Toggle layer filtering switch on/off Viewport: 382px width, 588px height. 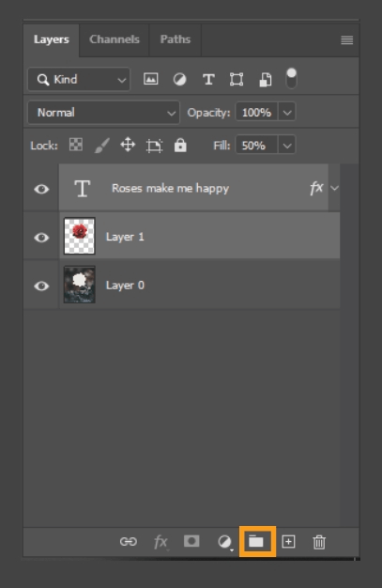[291, 78]
